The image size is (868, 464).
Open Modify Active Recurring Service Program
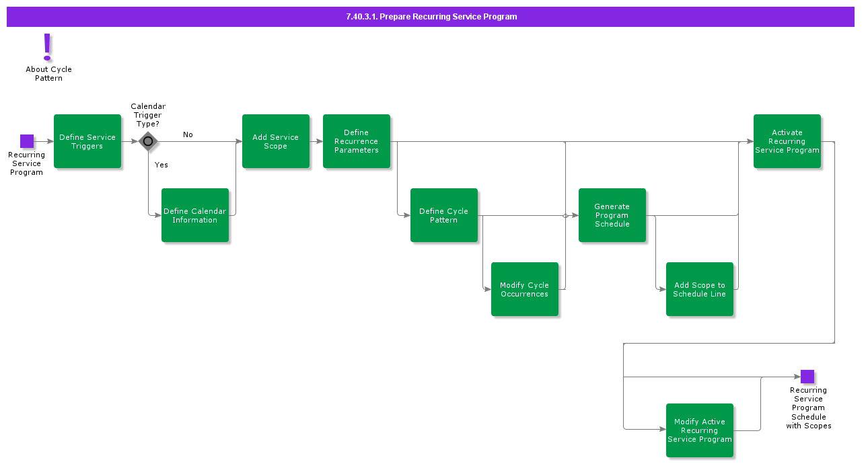[700, 430]
